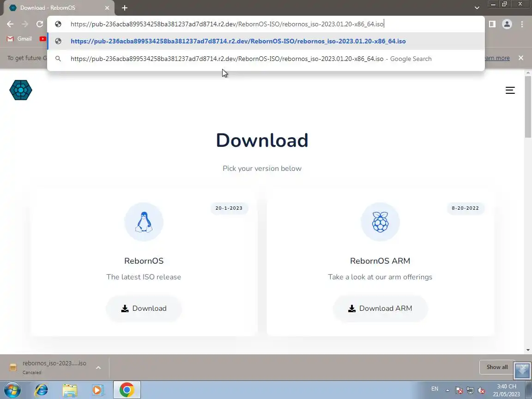
Task: Show hidden tray icons arrow
Action: [447, 390]
